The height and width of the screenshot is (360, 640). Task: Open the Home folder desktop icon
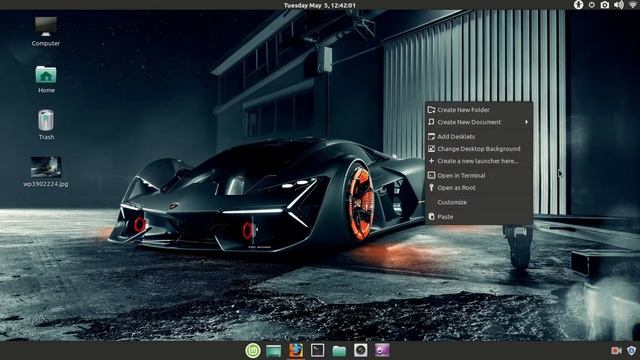[46, 79]
